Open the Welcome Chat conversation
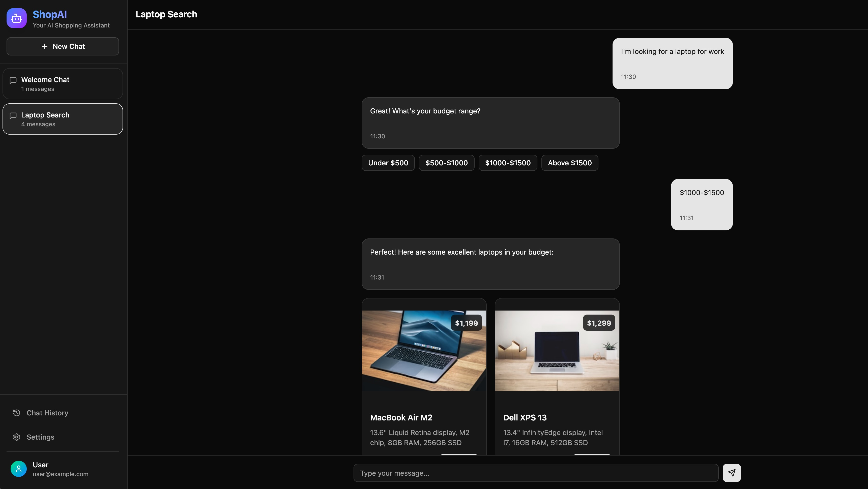 click(63, 84)
